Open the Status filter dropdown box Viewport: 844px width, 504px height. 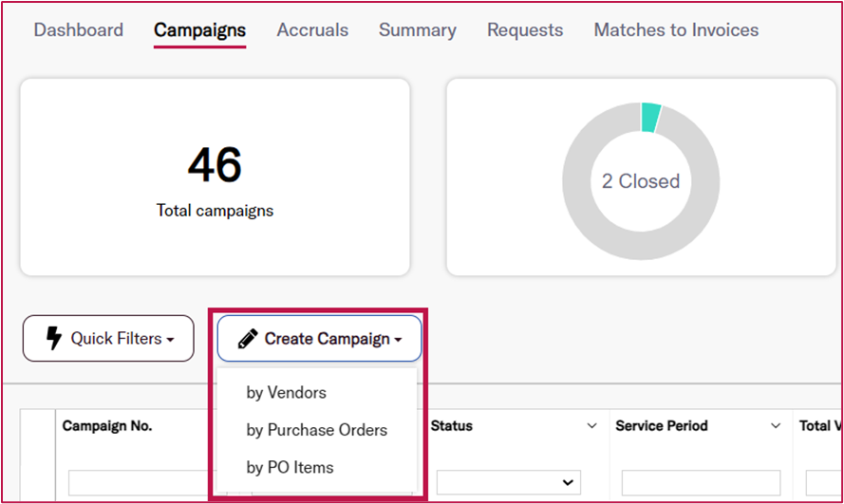click(x=509, y=482)
